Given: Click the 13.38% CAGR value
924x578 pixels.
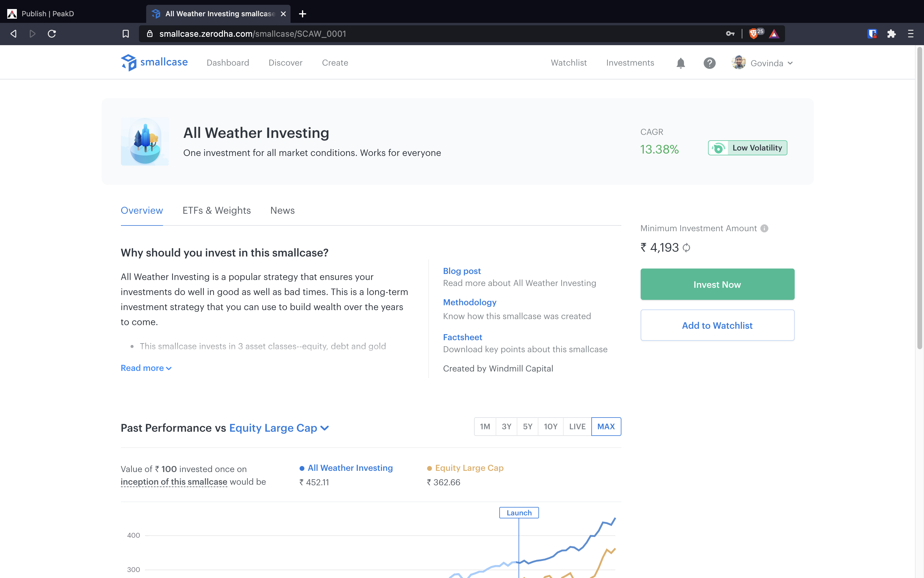Looking at the screenshot, I should 659,149.
